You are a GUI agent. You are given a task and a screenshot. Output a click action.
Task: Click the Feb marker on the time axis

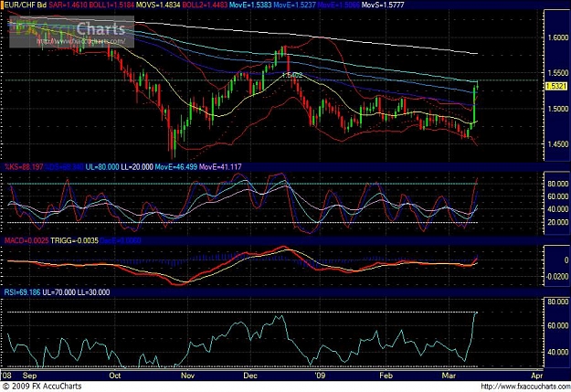pos(386,376)
